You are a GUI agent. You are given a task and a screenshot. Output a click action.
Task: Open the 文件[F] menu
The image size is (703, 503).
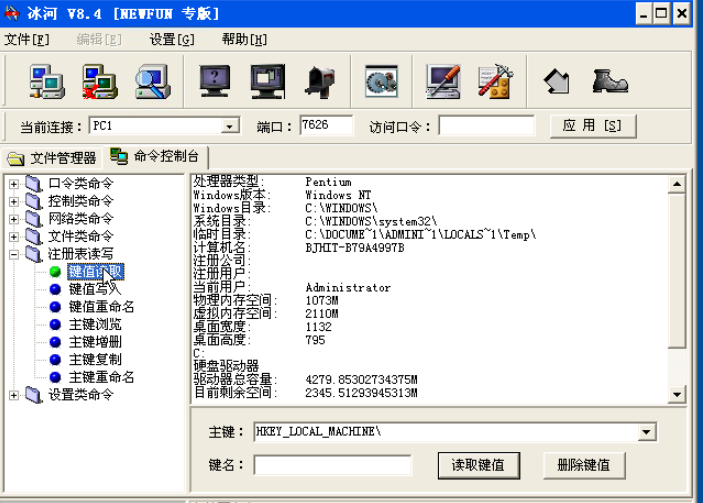26,39
